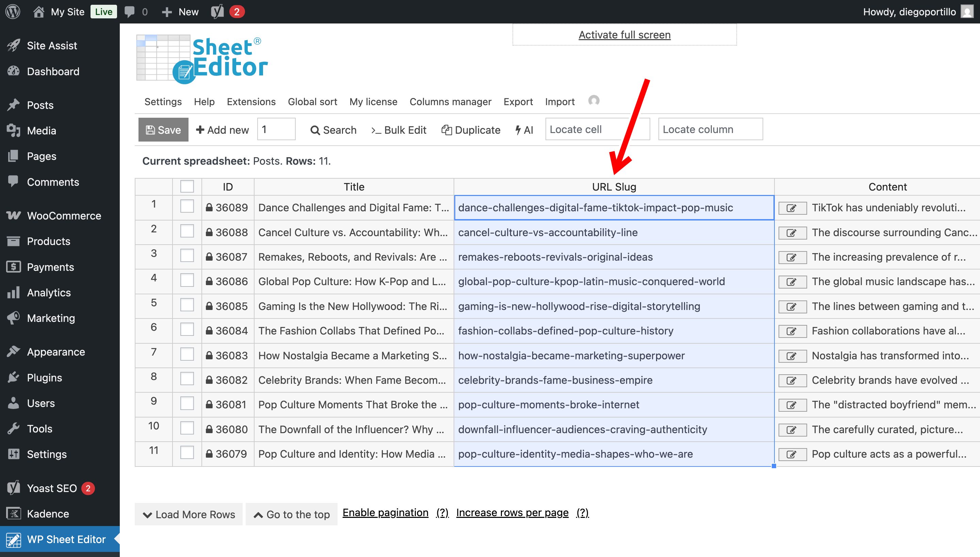
Task: Edit content for post 36089 via pencil icon
Action: coord(791,208)
